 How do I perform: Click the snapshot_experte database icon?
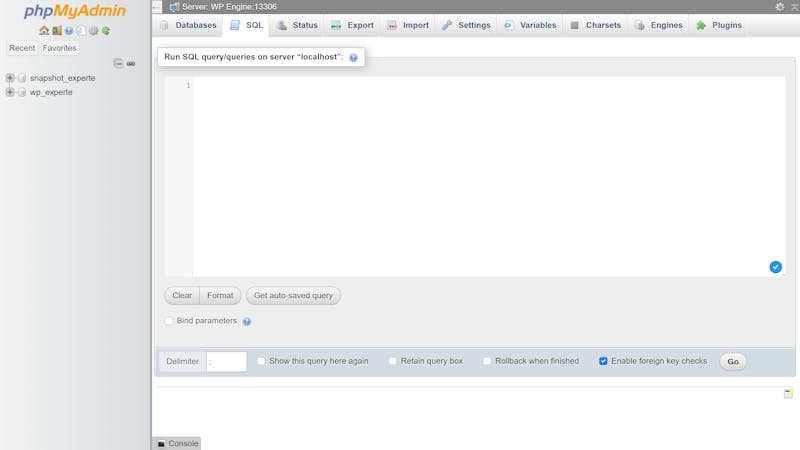tap(22, 78)
